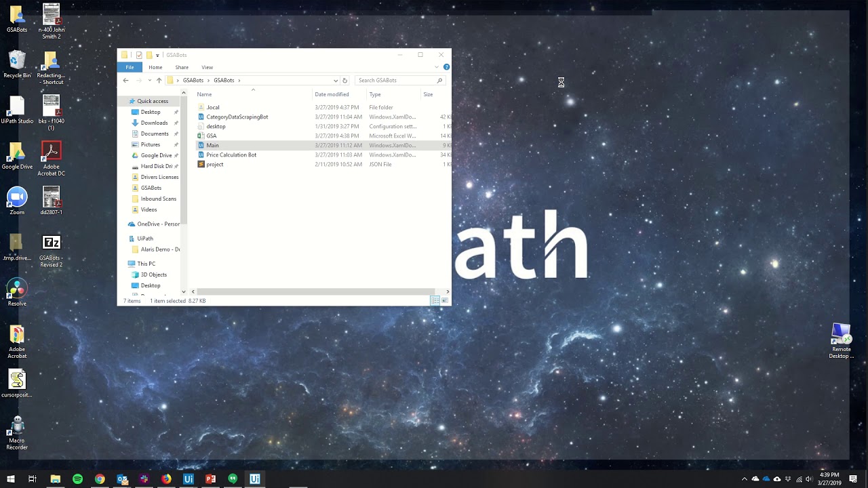Open PowerPoint from taskbar
Screen dimensions: 868x488
pos(210,479)
